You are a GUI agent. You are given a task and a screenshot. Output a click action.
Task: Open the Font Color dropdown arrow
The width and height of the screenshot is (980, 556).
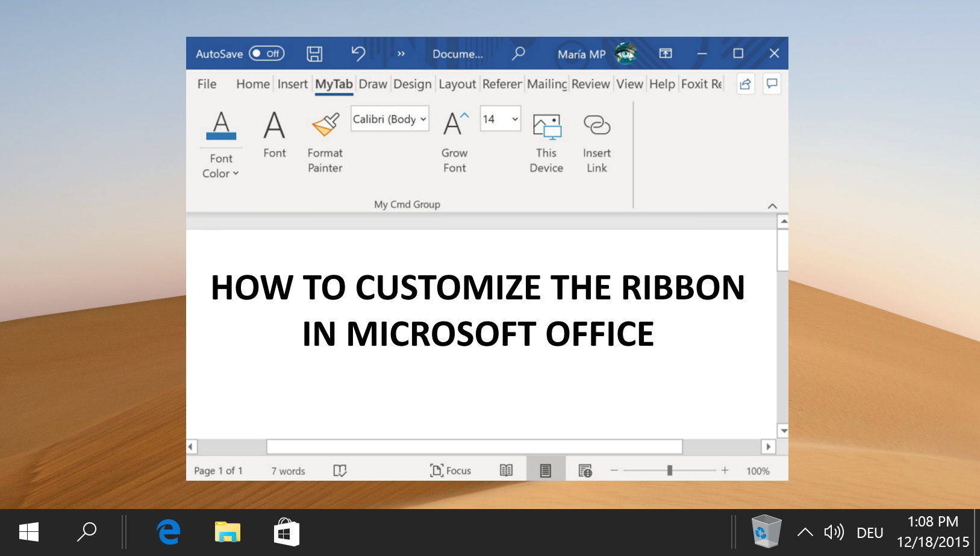click(234, 173)
